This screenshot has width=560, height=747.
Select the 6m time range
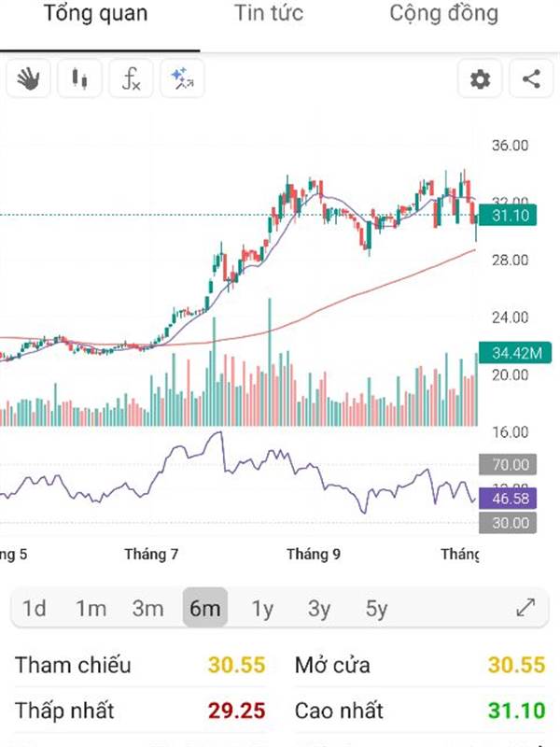tap(204, 609)
